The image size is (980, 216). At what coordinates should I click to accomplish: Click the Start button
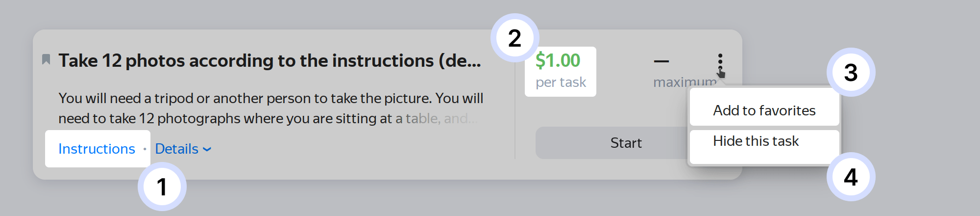coord(626,143)
